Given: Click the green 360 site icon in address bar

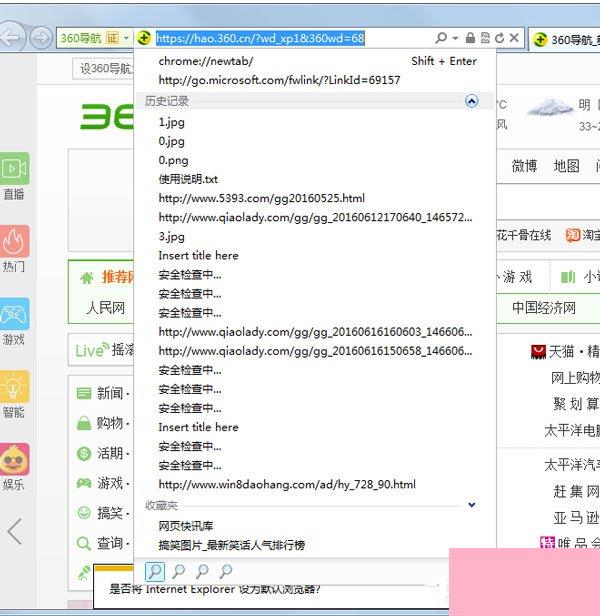Looking at the screenshot, I should (144, 38).
